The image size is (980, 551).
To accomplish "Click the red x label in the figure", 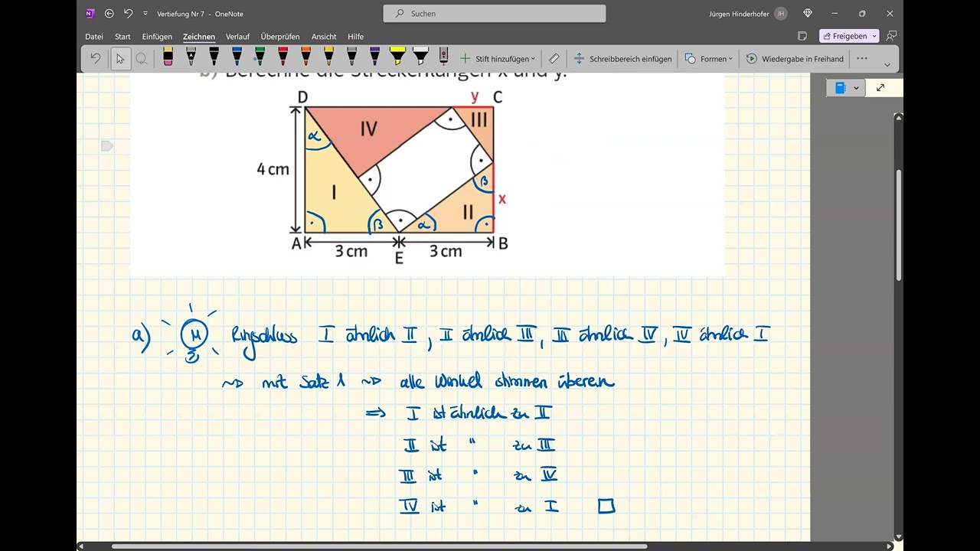I will [x=502, y=199].
